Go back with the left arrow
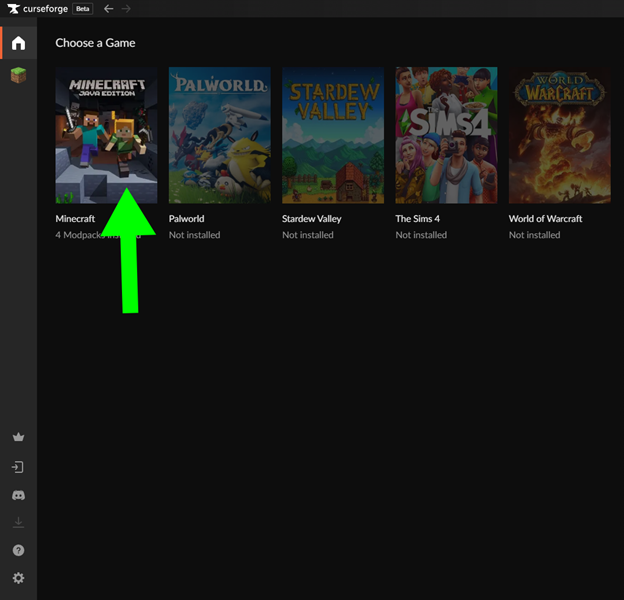Image resolution: width=624 pixels, height=600 pixels. pyautogui.click(x=108, y=9)
